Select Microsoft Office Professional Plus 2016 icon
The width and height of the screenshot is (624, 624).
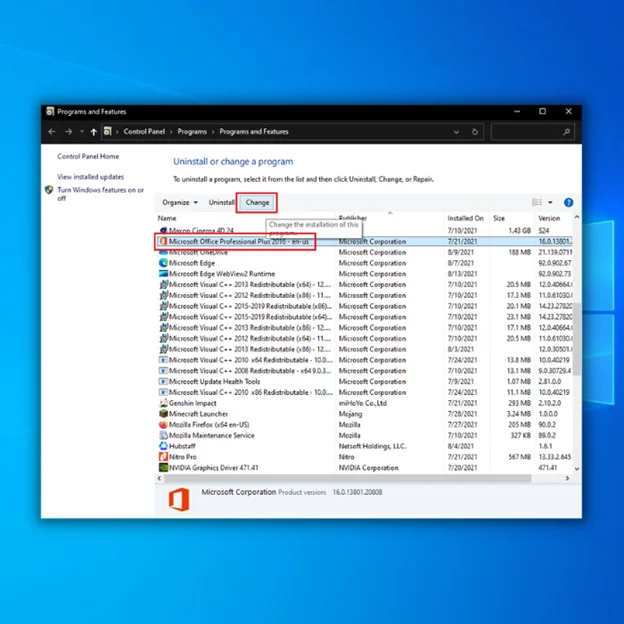[163, 241]
